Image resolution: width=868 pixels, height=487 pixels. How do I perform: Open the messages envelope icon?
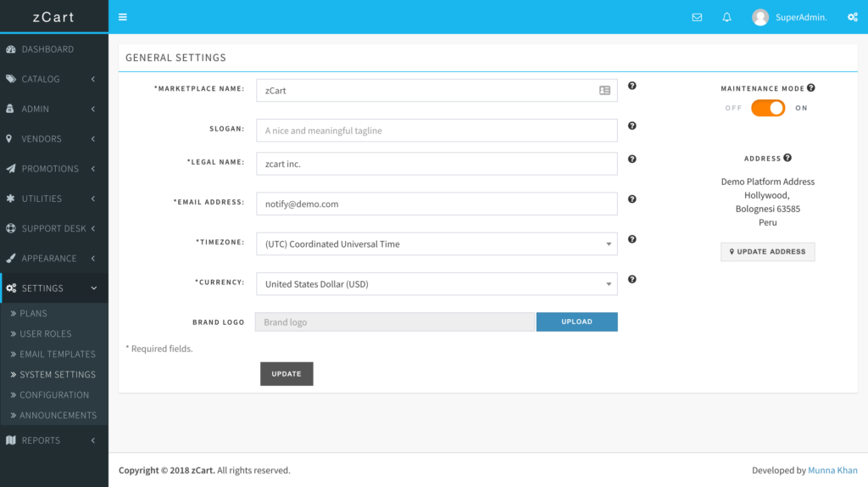pyautogui.click(x=697, y=17)
